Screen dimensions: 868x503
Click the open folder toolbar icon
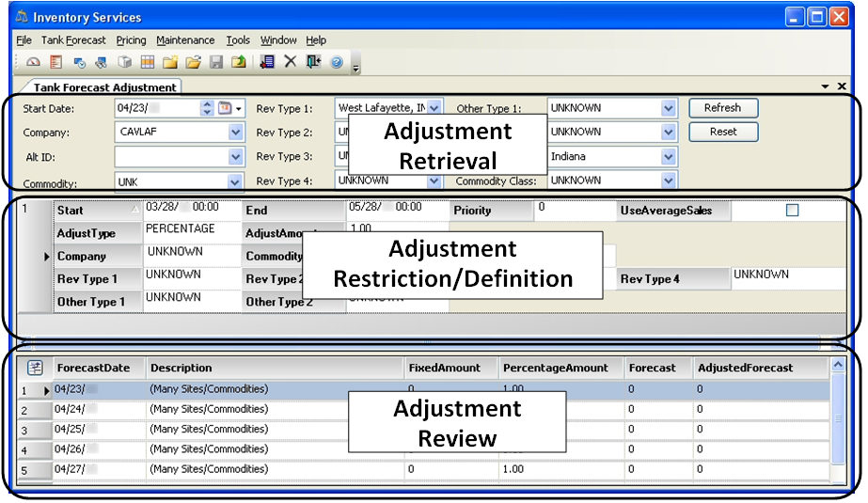pos(193,63)
